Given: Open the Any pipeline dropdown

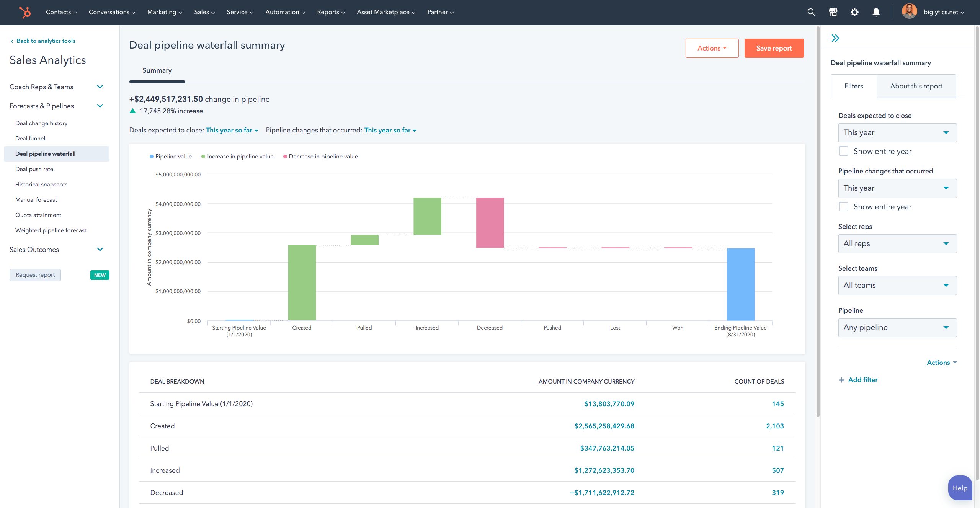Looking at the screenshot, I should pyautogui.click(x=897, y=327).
